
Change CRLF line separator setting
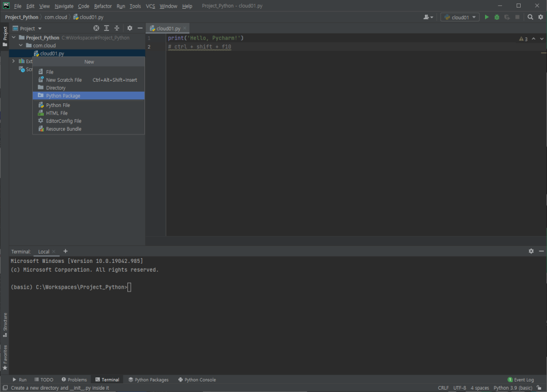(x=444, y=388)
